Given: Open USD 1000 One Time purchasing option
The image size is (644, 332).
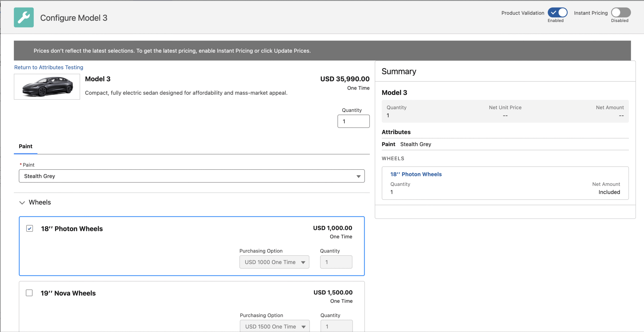Looking at the screenshot, I should [x=274, y=262].
